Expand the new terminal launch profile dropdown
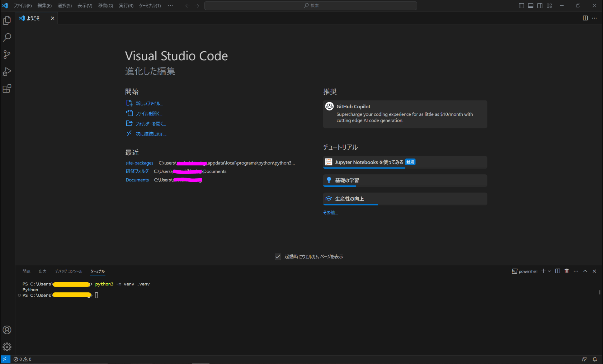Viewport: 603px width, 364px height. pyautogui.click(x=550, y=271)
